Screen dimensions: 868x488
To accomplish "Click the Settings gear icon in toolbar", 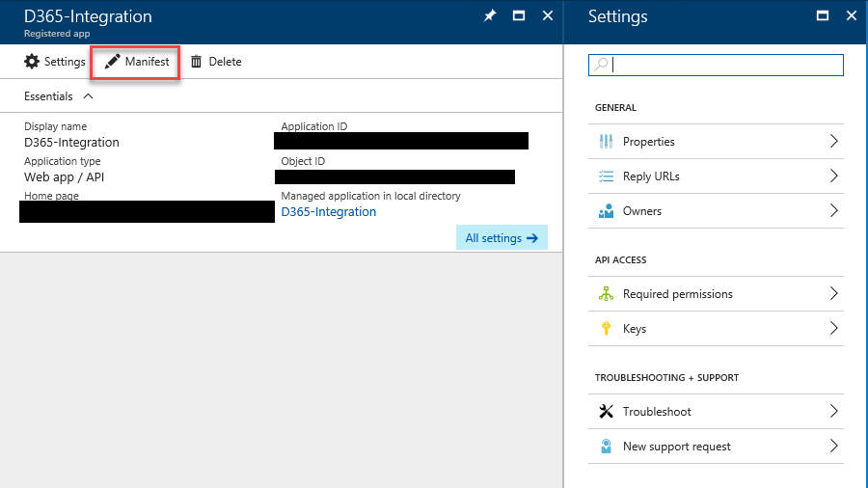I will click(x=32, y=62).
